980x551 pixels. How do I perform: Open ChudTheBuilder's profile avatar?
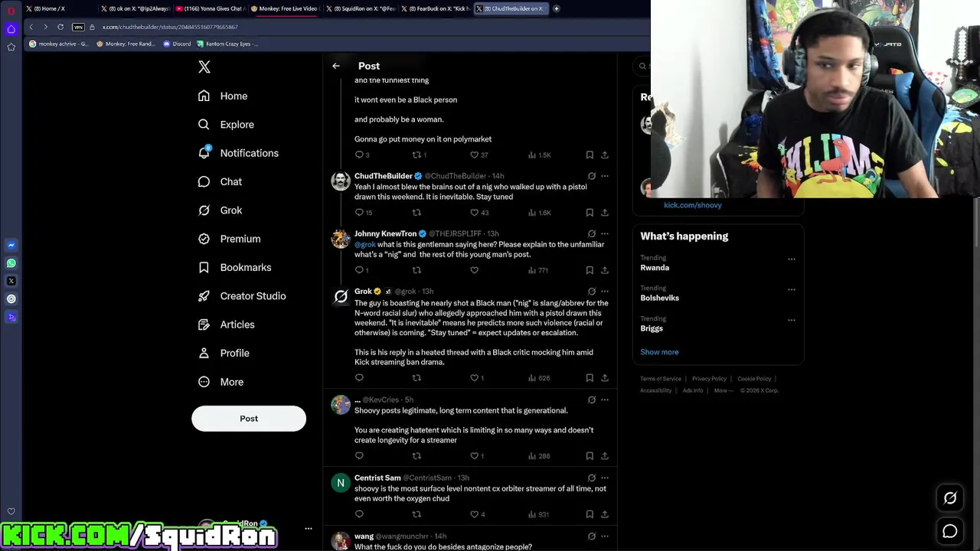[x=341, y=181]
